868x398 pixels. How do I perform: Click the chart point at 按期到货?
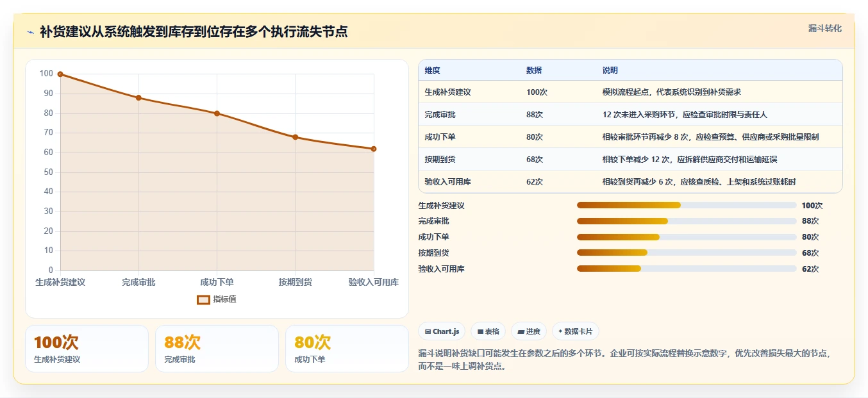296,137
